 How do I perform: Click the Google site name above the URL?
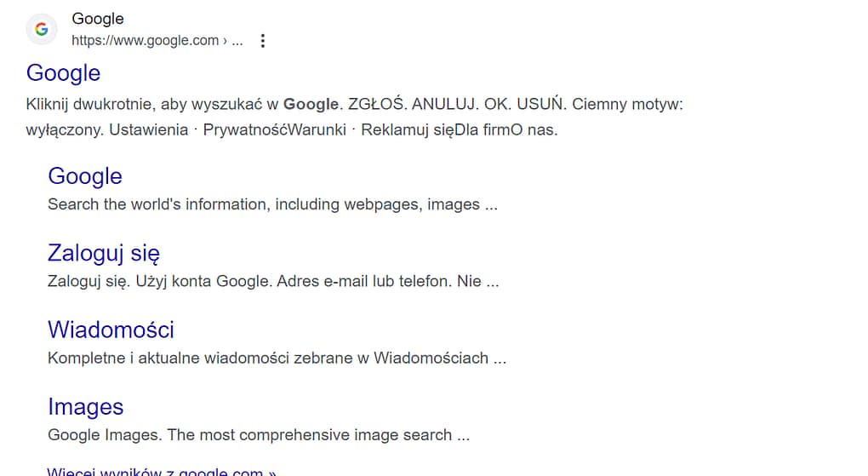coord(97,19)
